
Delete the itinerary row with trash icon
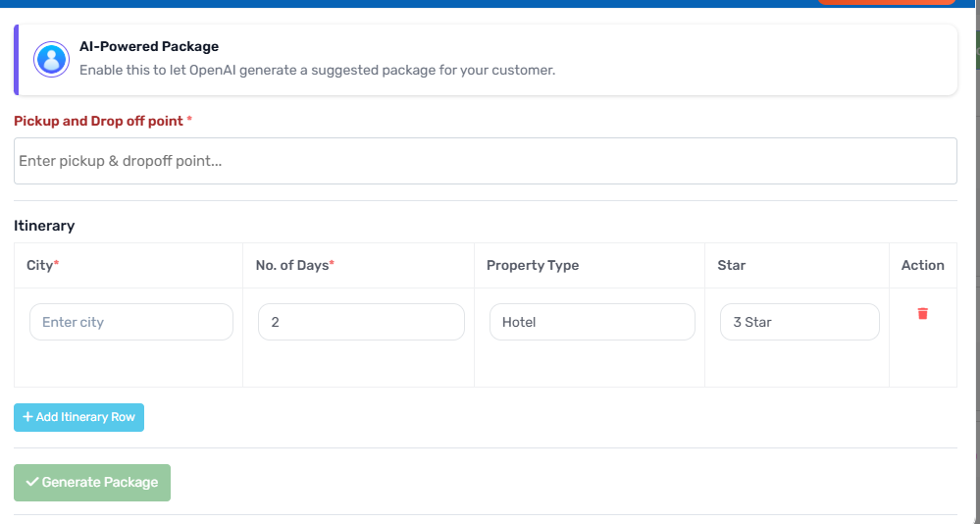pos(922,313)
